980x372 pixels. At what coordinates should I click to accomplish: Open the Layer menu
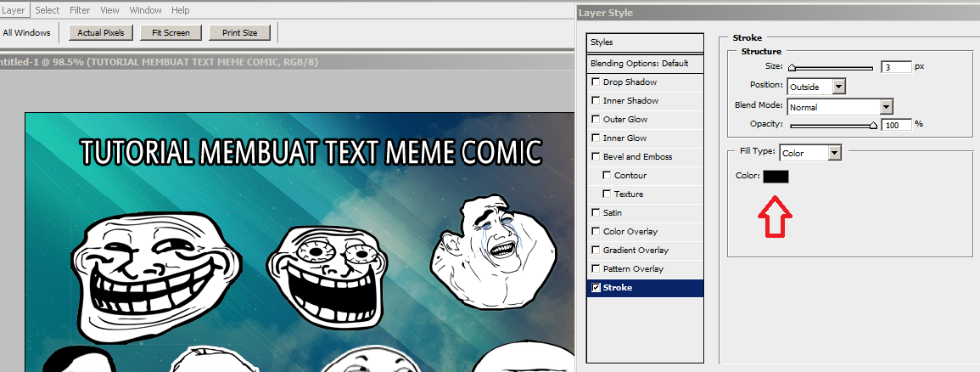[x=13, y=10]
